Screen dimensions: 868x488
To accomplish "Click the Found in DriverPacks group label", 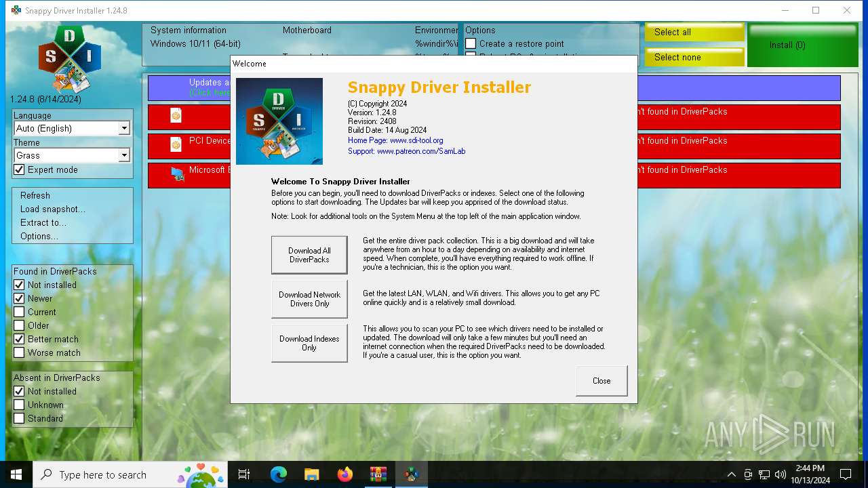I will click(x=55, y=271).
